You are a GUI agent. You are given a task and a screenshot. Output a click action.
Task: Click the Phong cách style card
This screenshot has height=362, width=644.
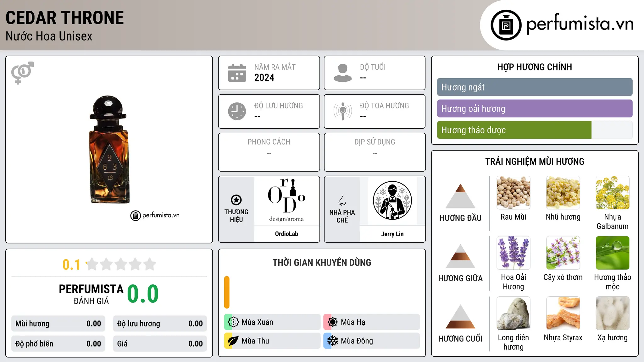click(x=269, y=152)
